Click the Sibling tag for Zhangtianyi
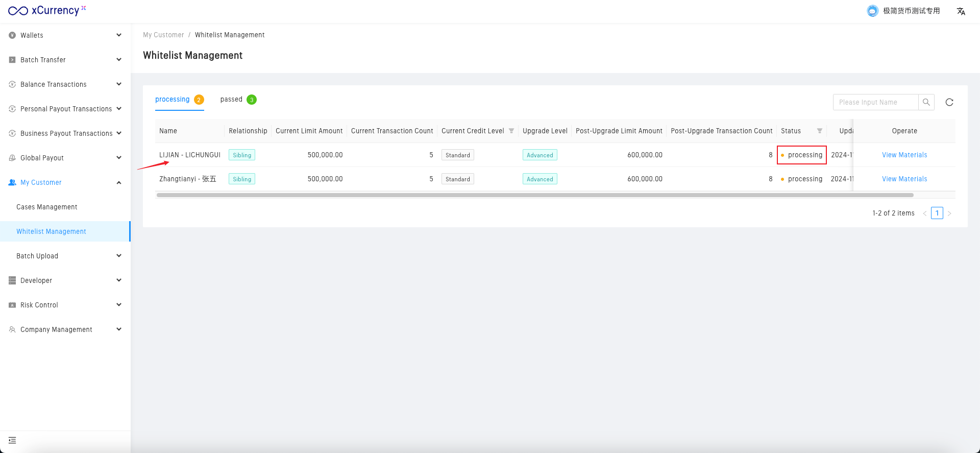This screenshot has height=453, width=980. coord(242,179)
